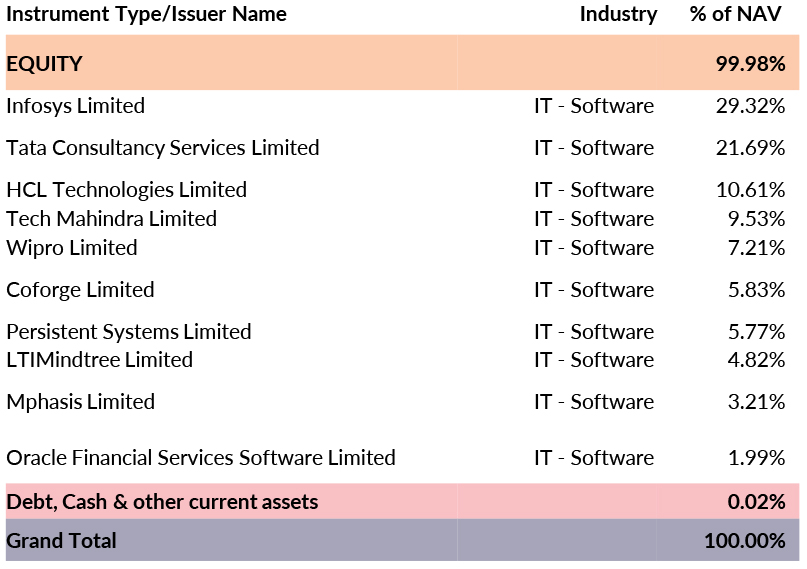This screenshot has width=807, height=569.
Task: Click the Mphasis Limited issuer name
Action: click(x=80, y=402)
